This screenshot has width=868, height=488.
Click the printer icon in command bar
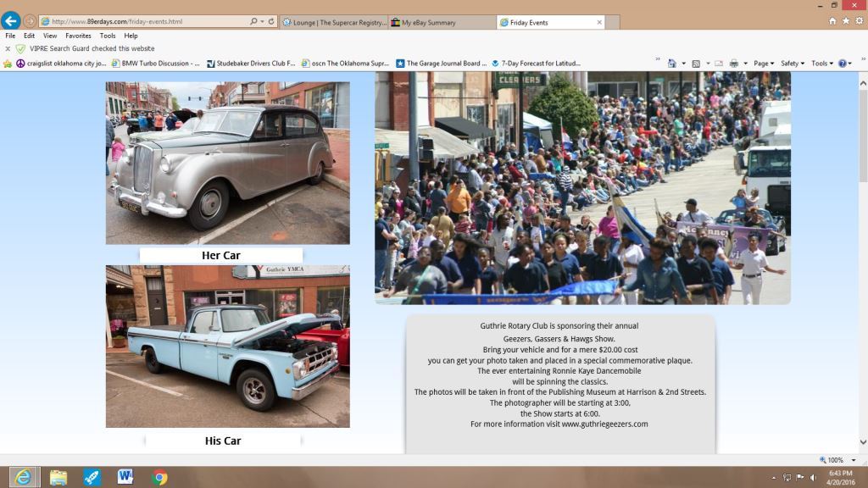point(733,64)
